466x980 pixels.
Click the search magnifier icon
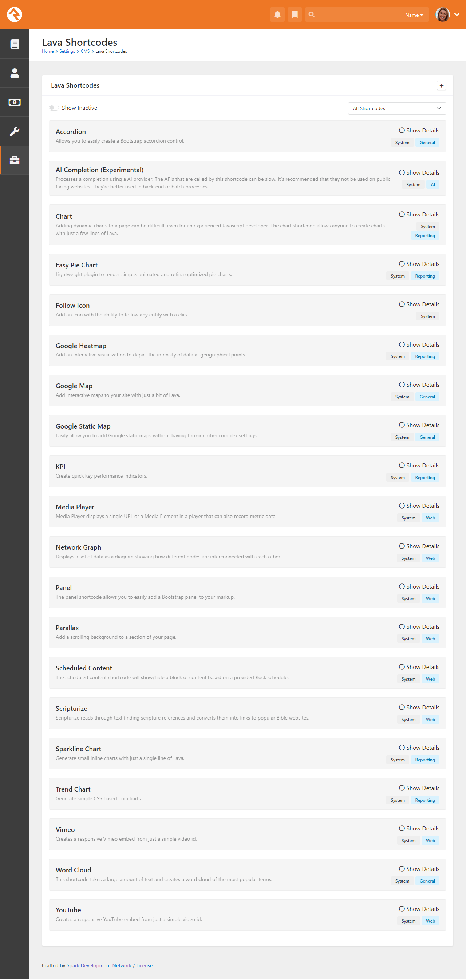[x=311, y=15]
